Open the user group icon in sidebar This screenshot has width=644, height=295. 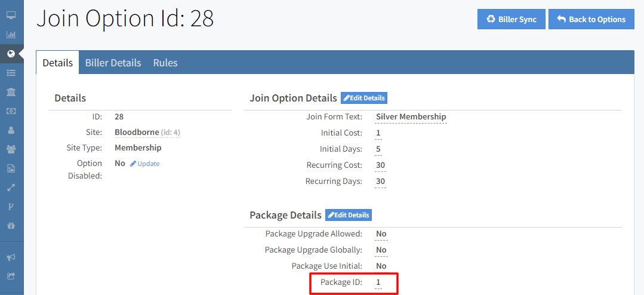pyautogui.click(x=11, y=149)
